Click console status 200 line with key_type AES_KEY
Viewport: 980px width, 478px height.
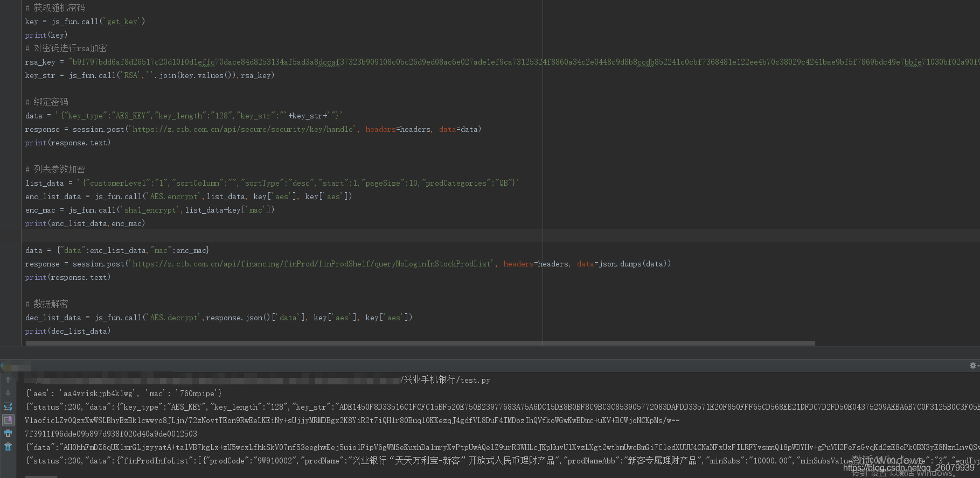[x=502, y=407]
